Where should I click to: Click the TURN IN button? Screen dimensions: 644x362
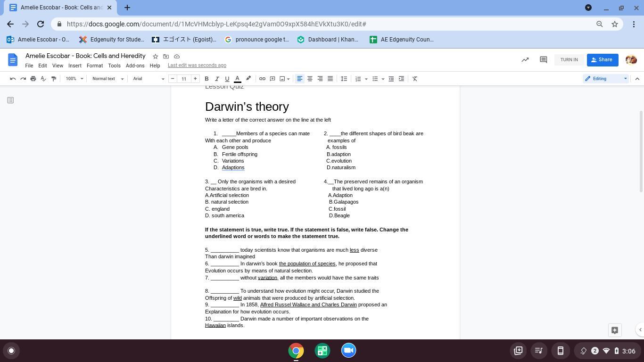[x=569, y=60]
